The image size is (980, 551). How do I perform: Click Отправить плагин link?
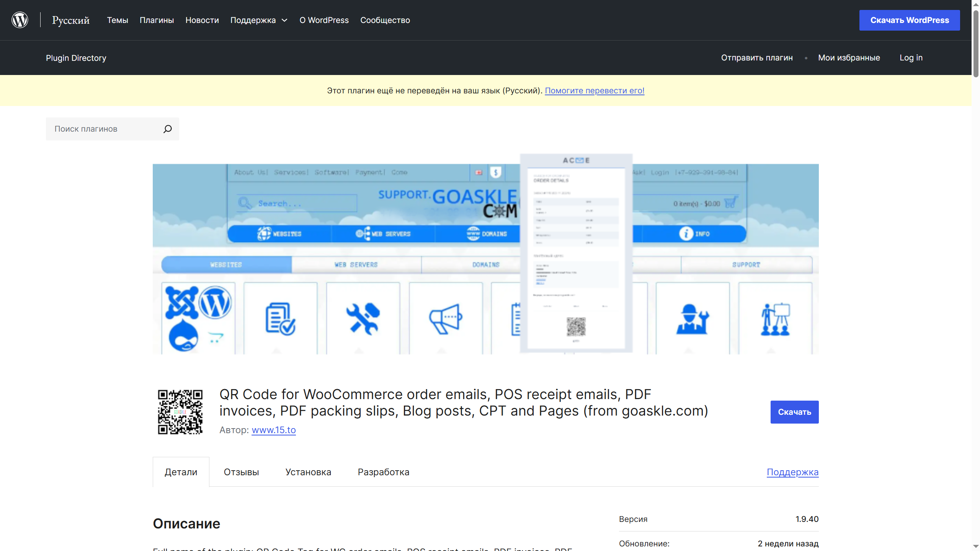[x=757, y=58]
